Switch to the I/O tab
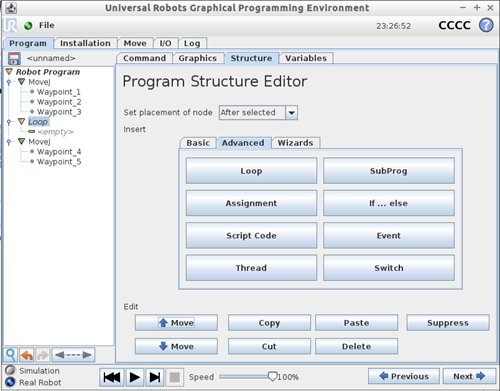 pyautogui.click(x=165, y=43)
